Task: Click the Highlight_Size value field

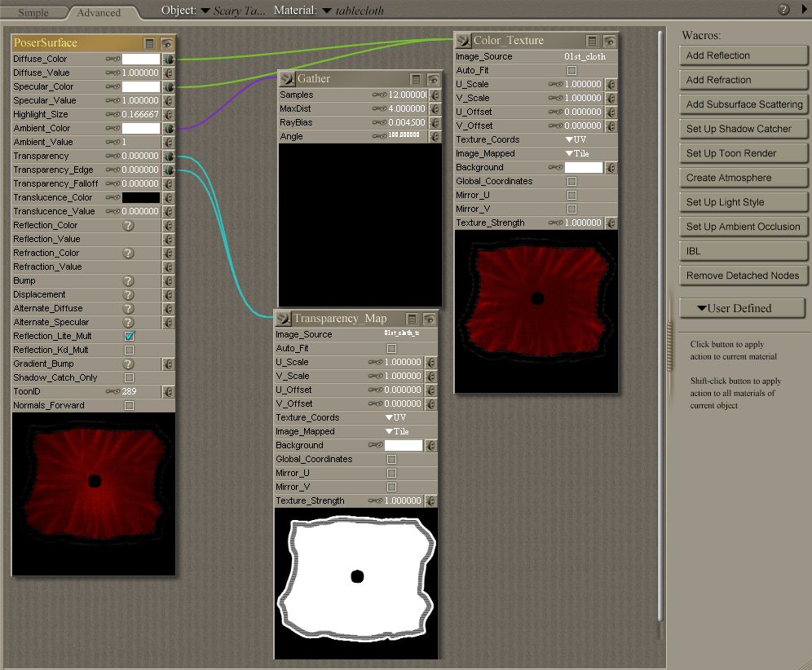Action: [140, 114]
